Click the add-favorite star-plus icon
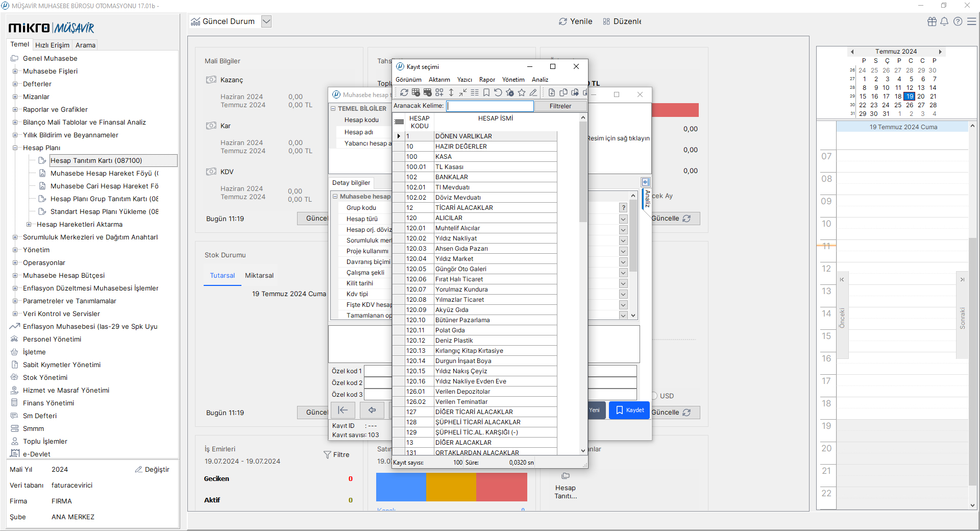Viewport: 980px width, 531px height. pyautogui.click(x=510, y=92)
